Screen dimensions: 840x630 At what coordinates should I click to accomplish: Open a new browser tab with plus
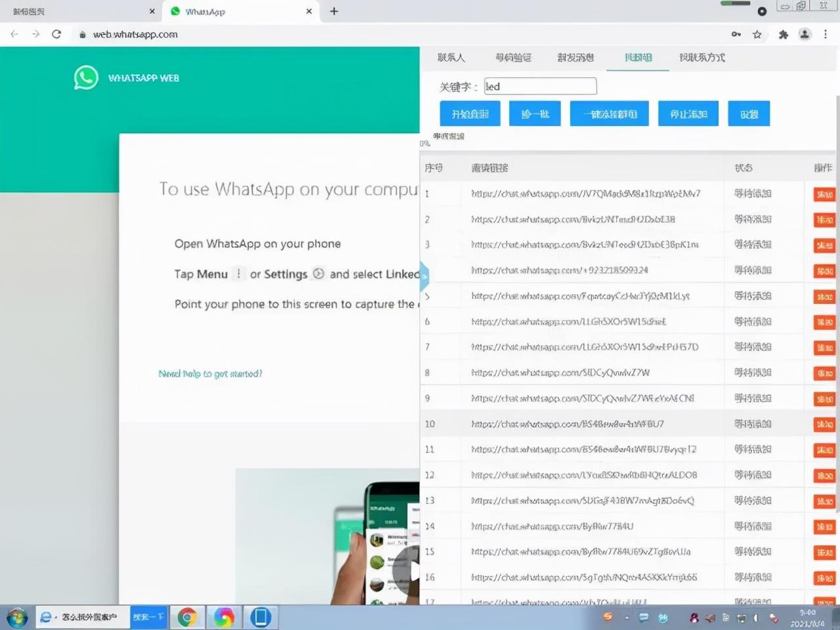click(334, 11)
